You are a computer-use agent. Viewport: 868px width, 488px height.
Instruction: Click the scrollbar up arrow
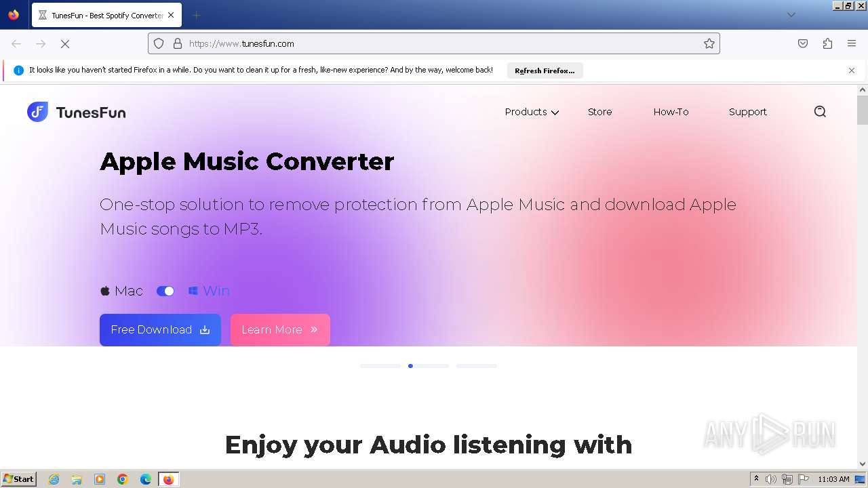(x=863, y=89)
